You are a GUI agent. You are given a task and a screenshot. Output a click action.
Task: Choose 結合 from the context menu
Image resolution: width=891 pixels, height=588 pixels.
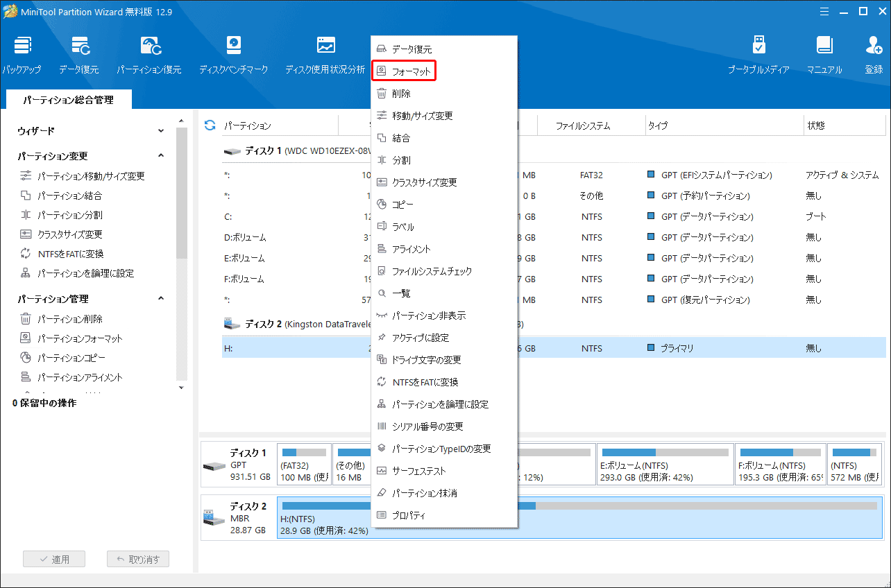coord(444,138)
